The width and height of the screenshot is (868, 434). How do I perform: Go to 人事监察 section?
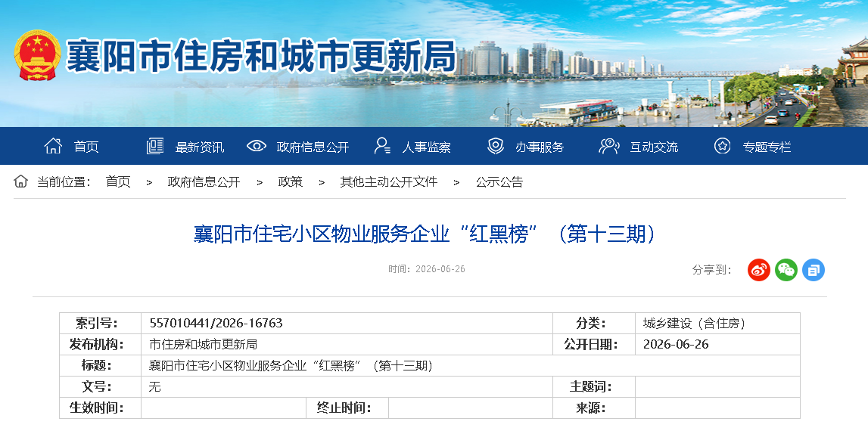(x=426, y=147)
